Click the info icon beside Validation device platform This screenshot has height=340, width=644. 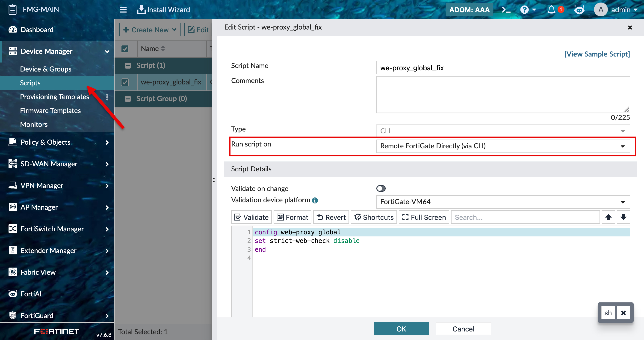[315, 200]
